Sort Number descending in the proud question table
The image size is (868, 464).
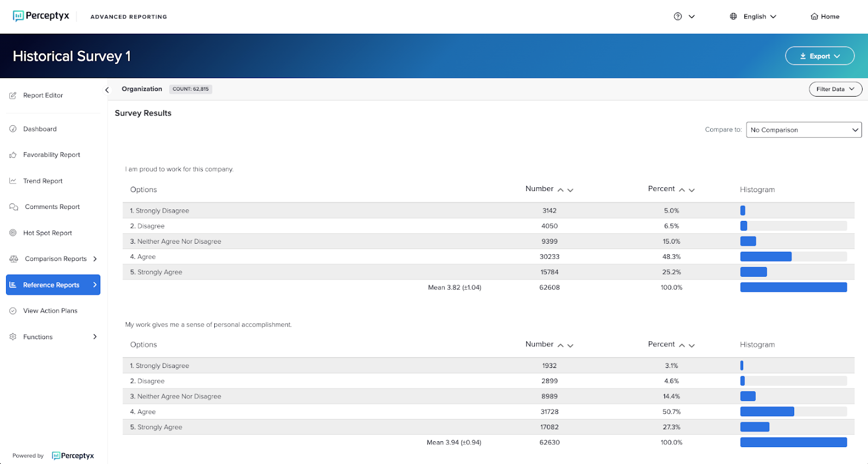pos(570,190)
